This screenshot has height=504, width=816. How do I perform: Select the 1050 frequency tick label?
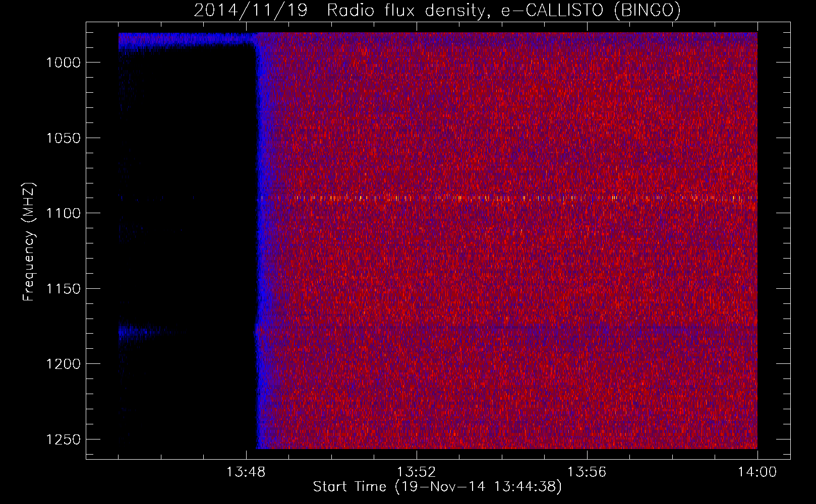[64, 138]
